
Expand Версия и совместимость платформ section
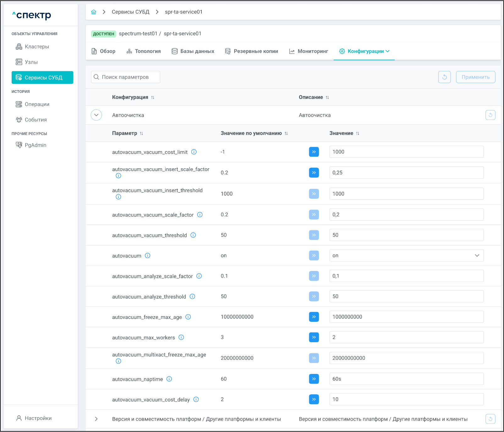pos(96,419)
